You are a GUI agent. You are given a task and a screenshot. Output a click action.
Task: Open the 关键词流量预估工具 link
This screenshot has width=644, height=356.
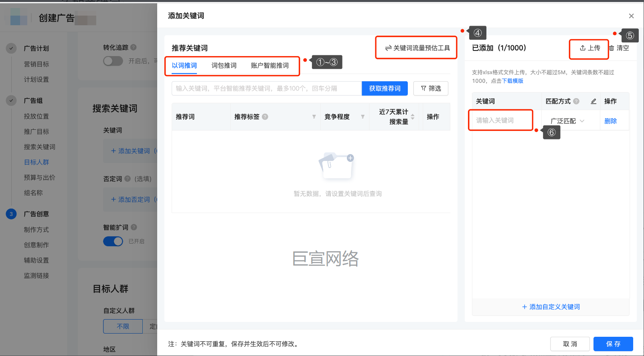pyautogui.click(x=417, y=48)
